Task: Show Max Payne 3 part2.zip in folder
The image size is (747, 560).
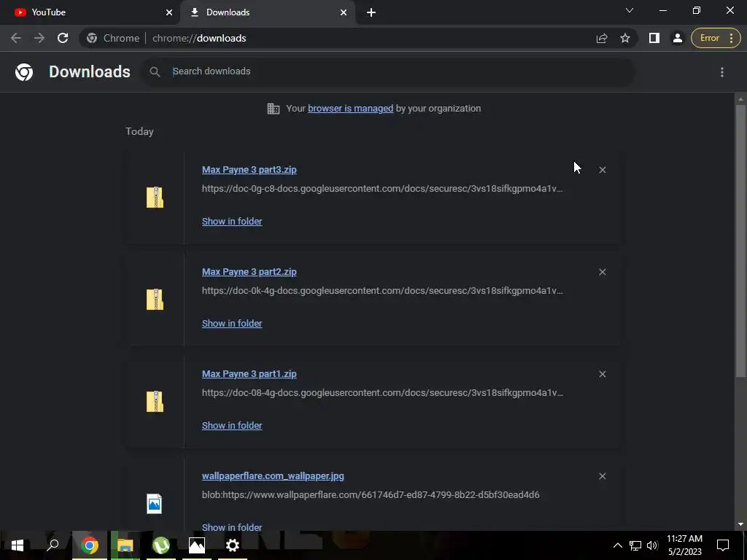Action: click(x=232, y=323)
